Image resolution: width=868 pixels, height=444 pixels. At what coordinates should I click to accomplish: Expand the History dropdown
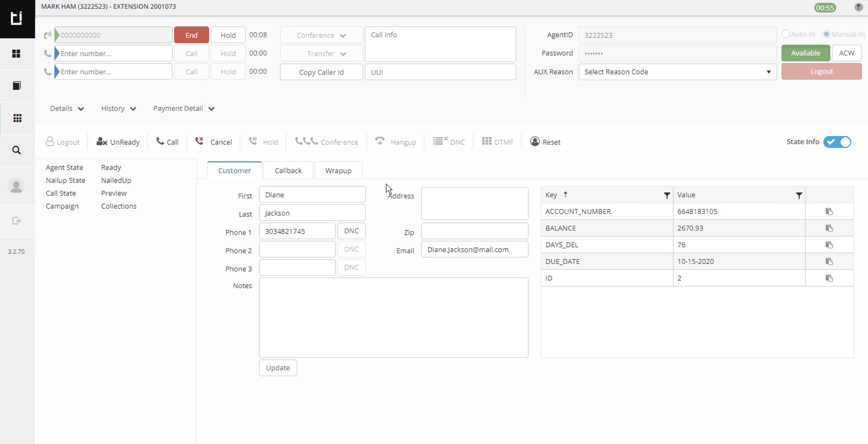[119, 109]
